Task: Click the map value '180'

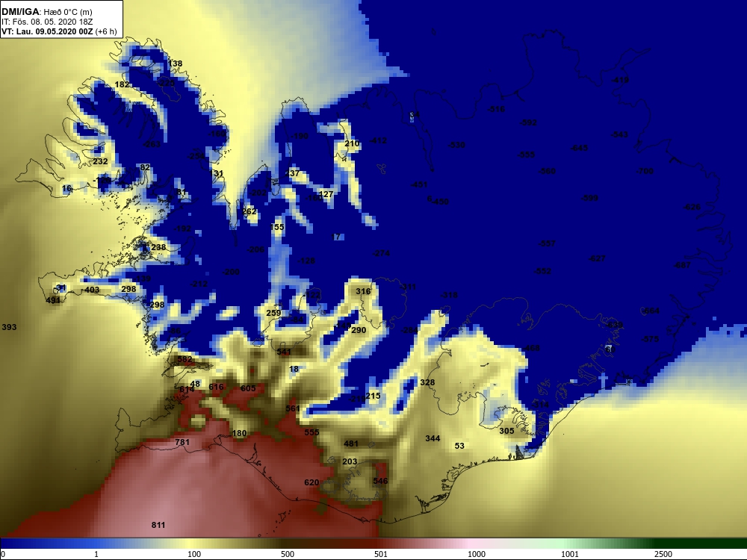Action: click(x=239, y=433)
